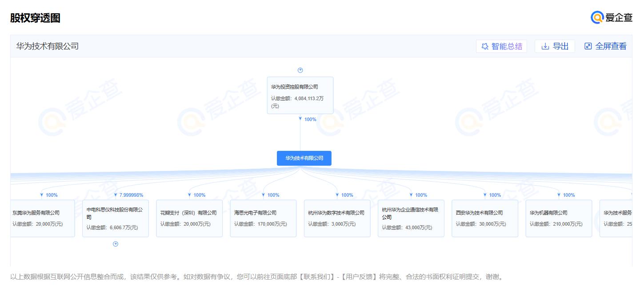The height and width of the screenshot is (292, 644).
Task: Open the 中电科思仪科技股份有限公司 card
Action: tap(116, 218)
